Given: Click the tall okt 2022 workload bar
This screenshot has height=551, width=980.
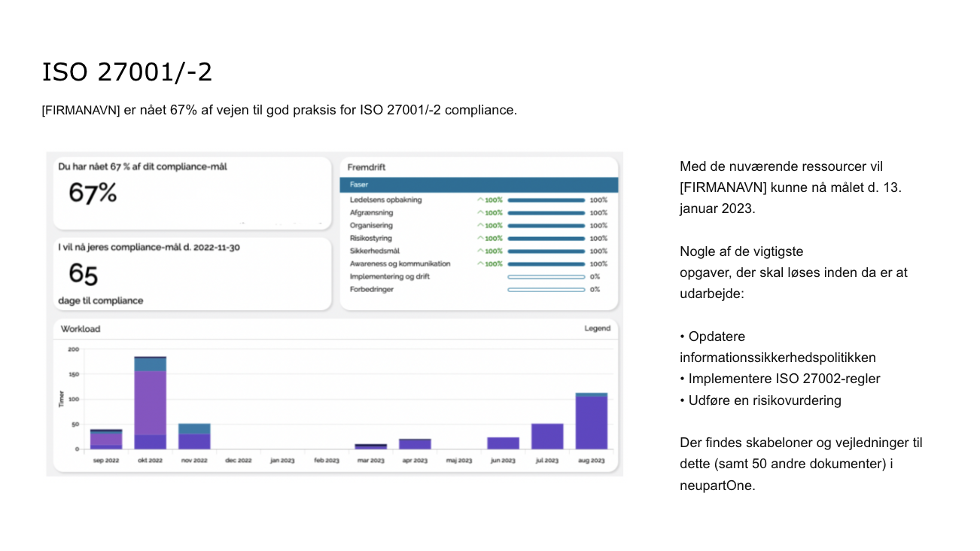Looking at the screenshot, I should tap(151, 403).
